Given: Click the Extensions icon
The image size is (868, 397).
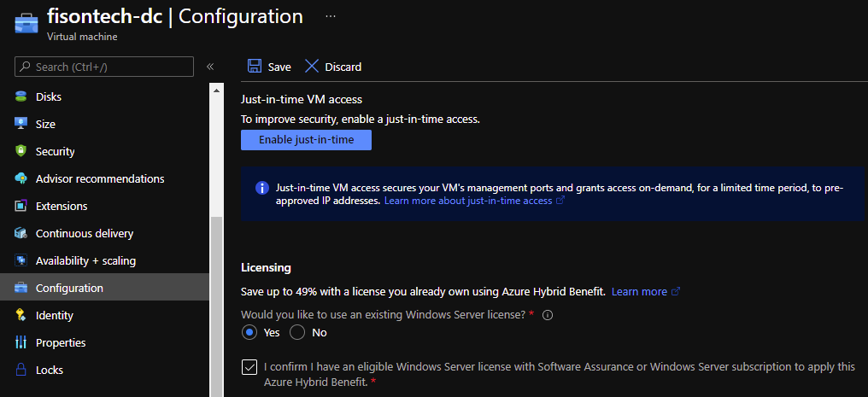Looking at the screenshot, I should tap(21, 206).
